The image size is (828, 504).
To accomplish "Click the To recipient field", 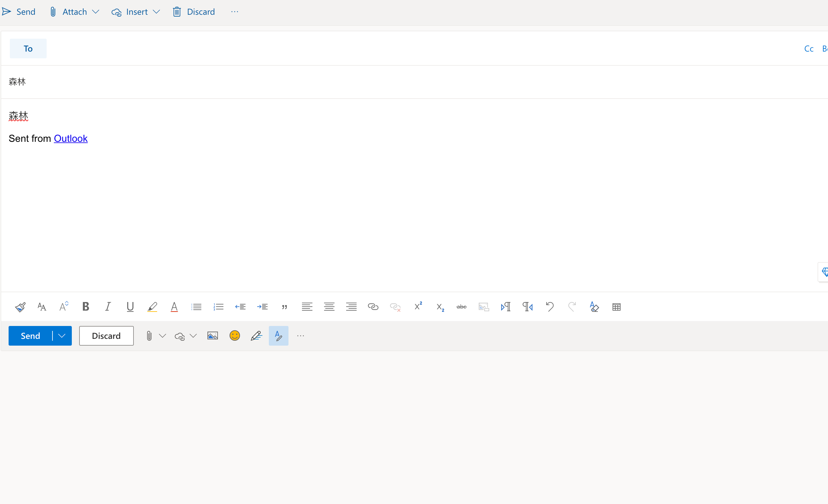I will [x=28, y=48].
